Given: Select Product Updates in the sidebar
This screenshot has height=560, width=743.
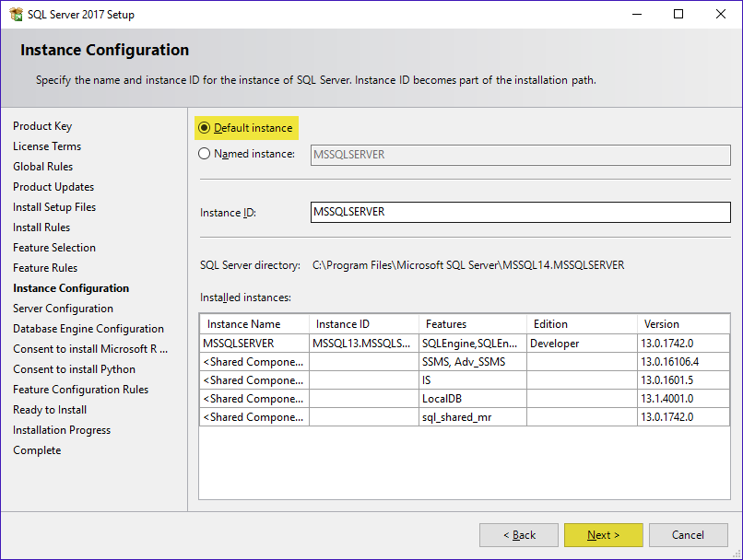Looking at the screenshot, I should 53,187.
